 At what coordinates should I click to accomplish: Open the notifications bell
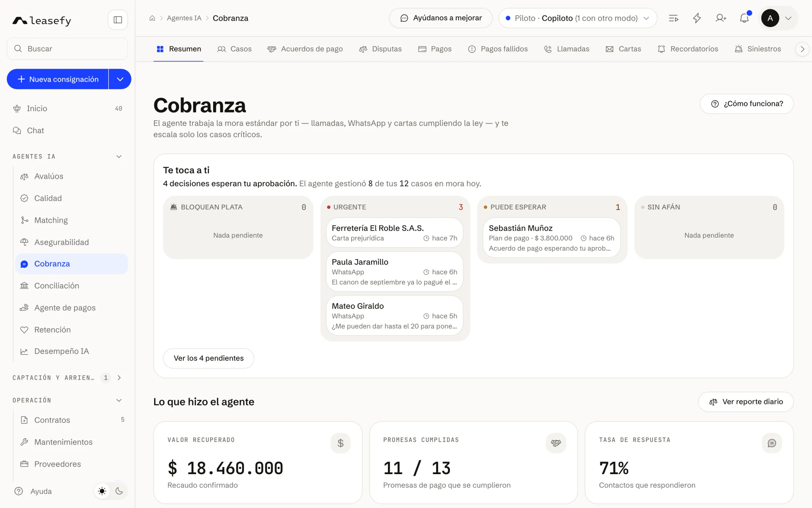[744, 18]
